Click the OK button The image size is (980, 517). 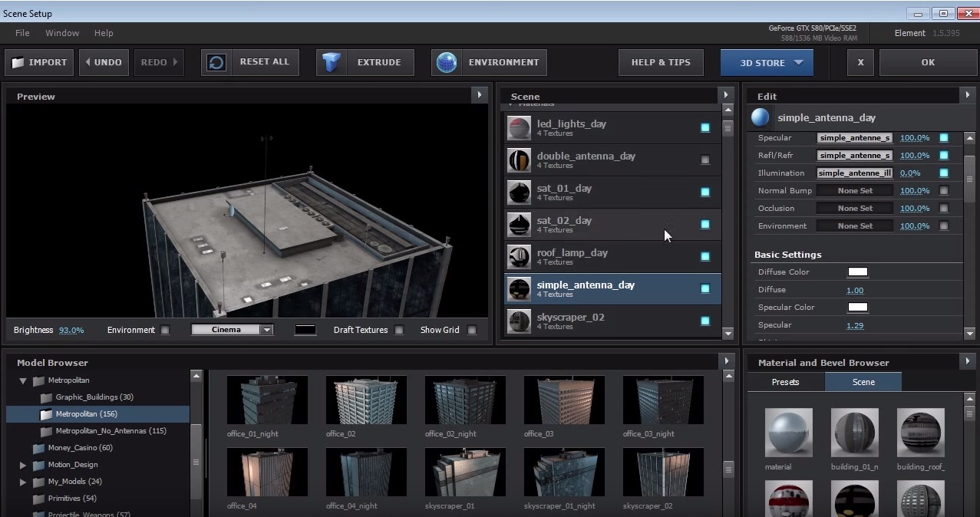927,62
